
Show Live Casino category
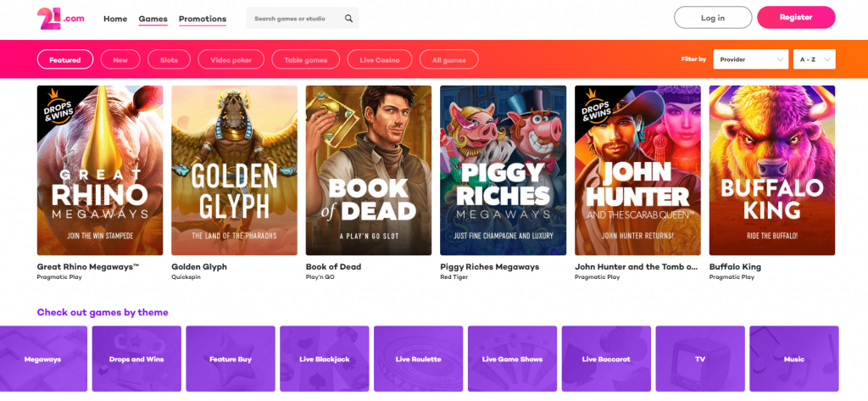tap(380, 60)
